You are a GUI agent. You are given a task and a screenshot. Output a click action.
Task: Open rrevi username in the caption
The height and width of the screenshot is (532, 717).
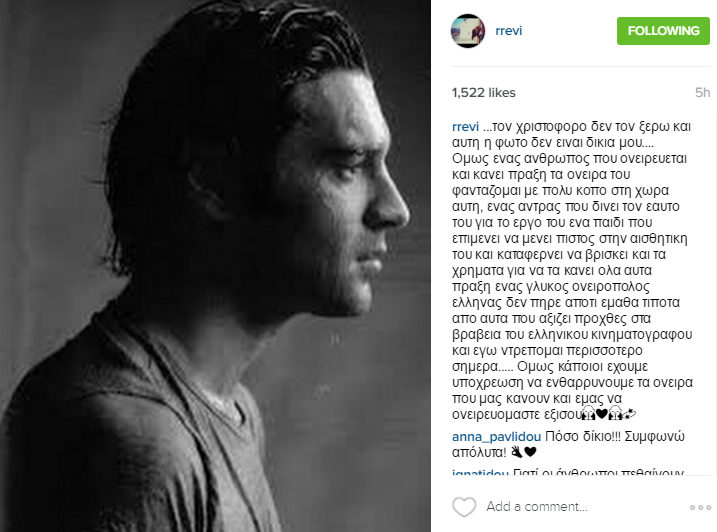coord(465,127)
